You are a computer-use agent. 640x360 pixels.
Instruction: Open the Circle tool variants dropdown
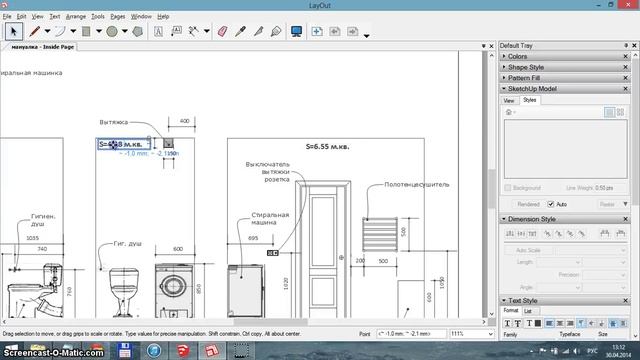124,31
